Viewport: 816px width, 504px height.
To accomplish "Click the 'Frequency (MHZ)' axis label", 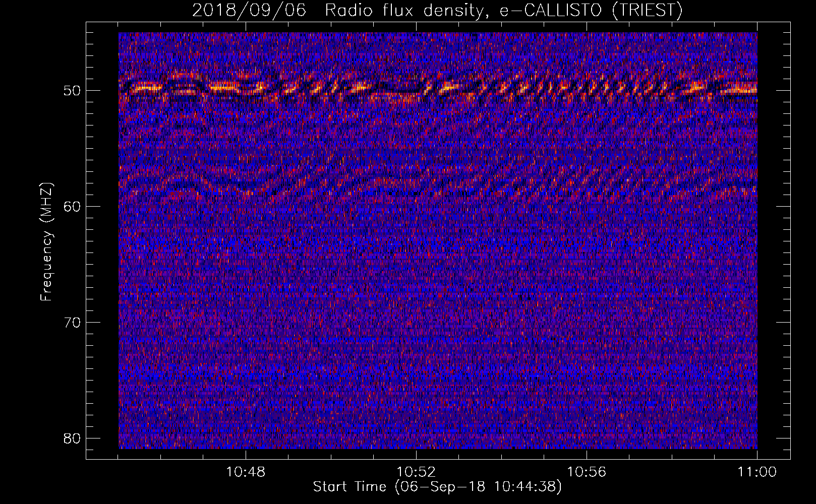I will [46, 242].
